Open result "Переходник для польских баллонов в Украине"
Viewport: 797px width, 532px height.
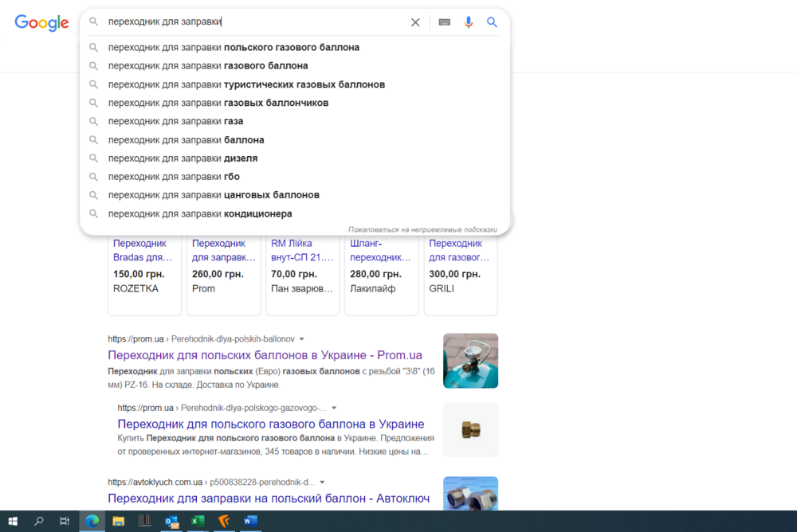point(266,354)
